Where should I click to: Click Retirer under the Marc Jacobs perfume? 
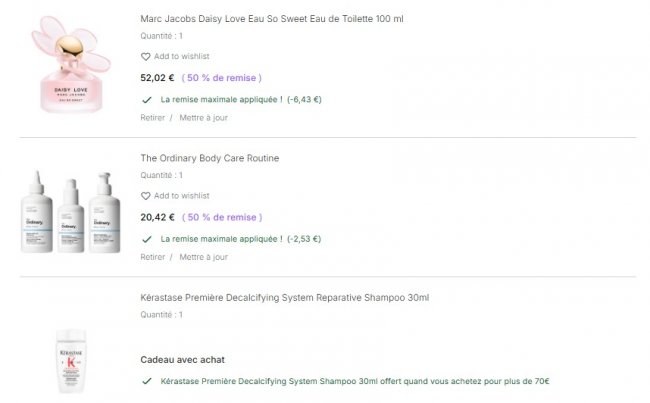[153, 117]
